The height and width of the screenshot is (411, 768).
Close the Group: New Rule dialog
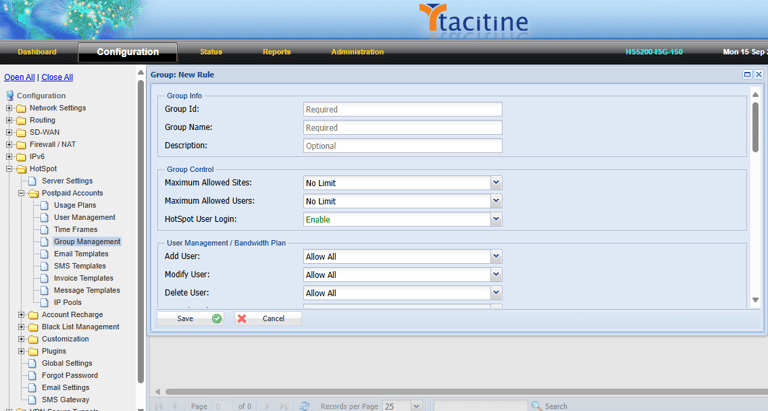759,74
